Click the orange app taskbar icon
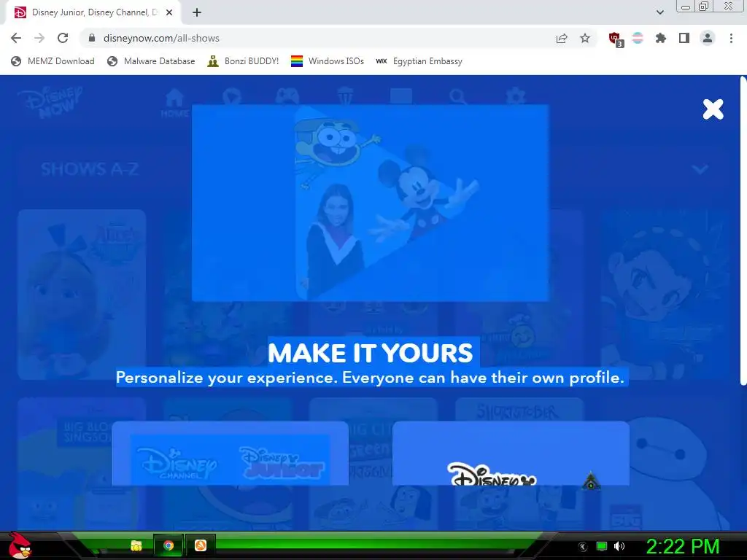 pos(201,545)
